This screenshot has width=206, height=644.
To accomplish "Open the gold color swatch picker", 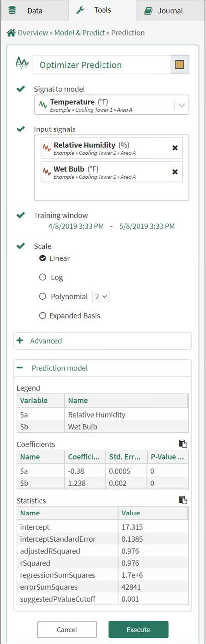I will coord(180,65).
